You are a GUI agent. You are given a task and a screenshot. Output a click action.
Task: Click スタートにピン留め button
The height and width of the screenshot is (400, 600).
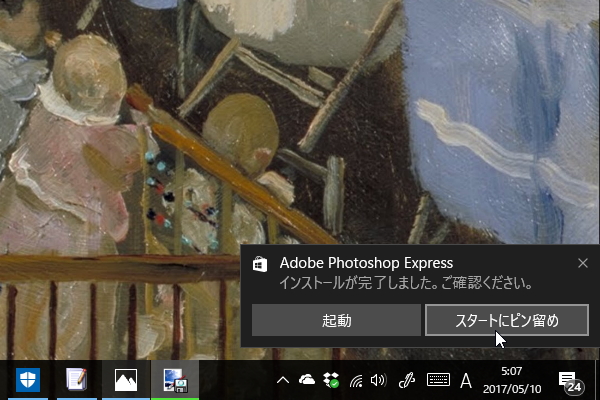(x=506, y=320)
